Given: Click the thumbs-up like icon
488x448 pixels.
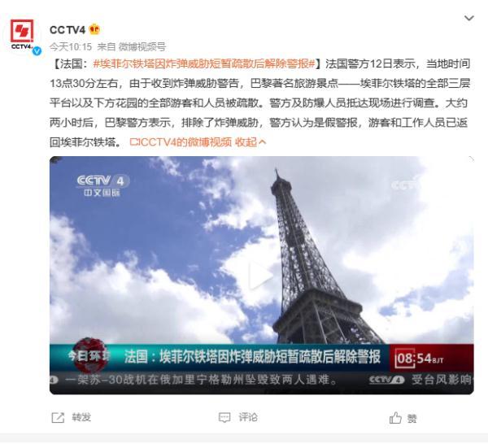Looking at the screenshot, I should 395,417.
